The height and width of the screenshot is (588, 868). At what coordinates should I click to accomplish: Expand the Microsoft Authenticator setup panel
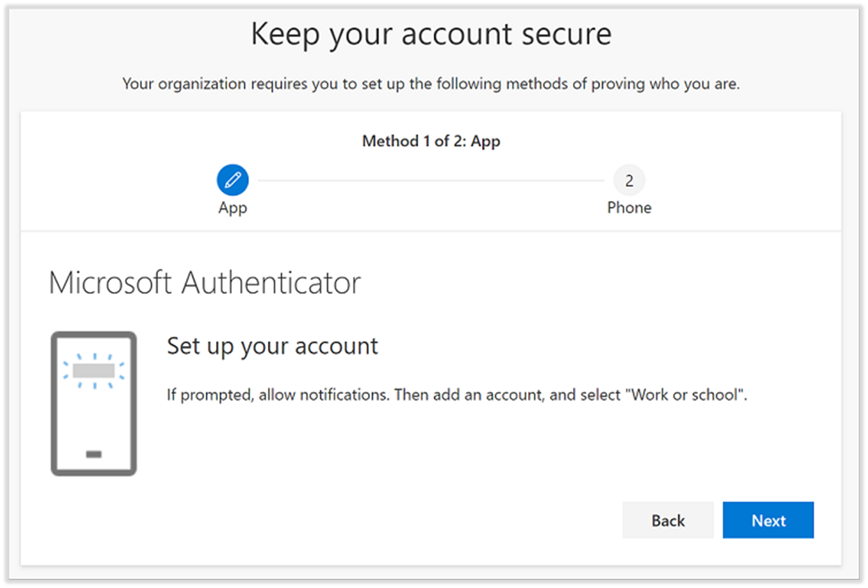click(205, 282)
